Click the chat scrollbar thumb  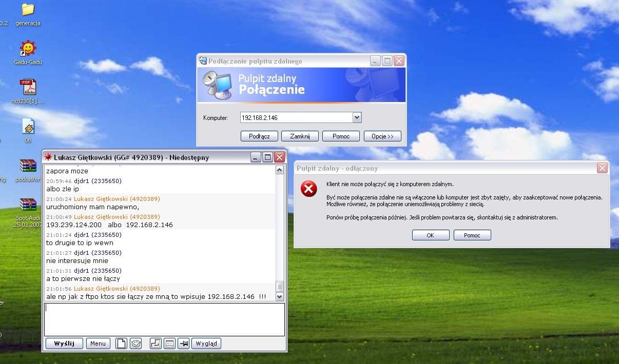coord(280,286)
